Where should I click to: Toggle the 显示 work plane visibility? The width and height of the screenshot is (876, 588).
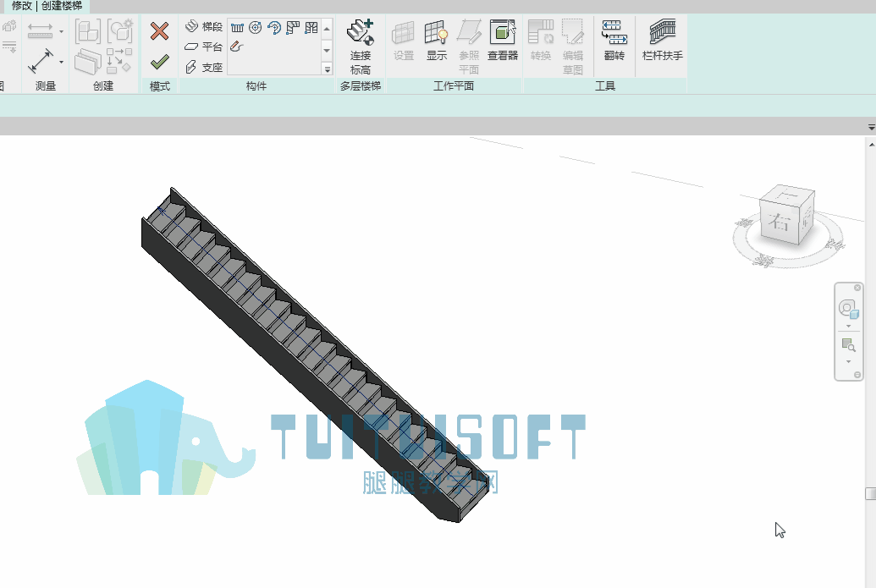tap(437, 40)
